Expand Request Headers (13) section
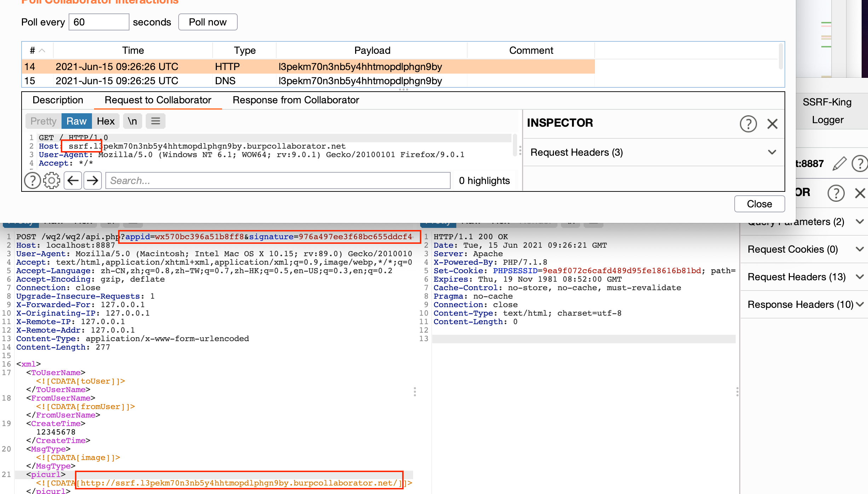The image size is (868, 494). [804, 277]
